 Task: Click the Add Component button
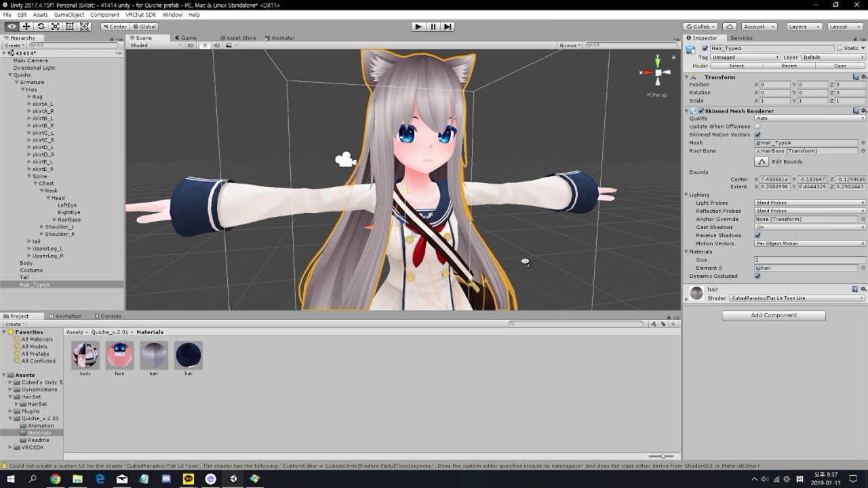[774, 315]
